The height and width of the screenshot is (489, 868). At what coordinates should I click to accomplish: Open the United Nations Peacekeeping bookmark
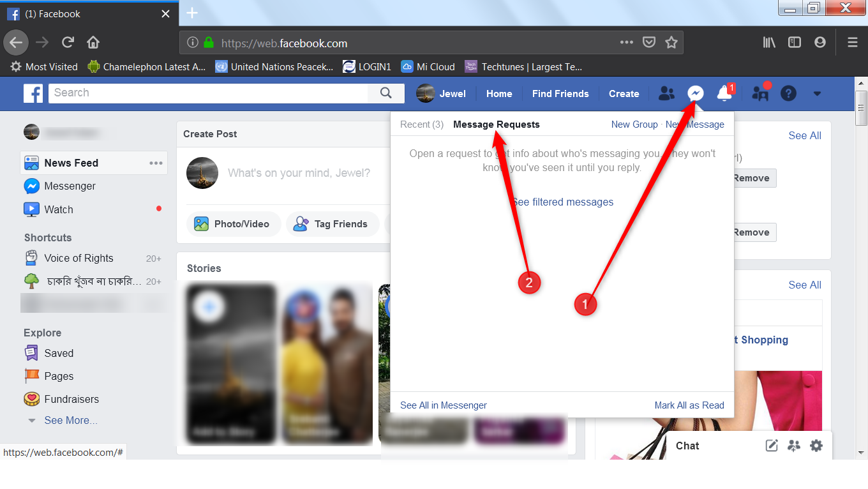point(274,66)
